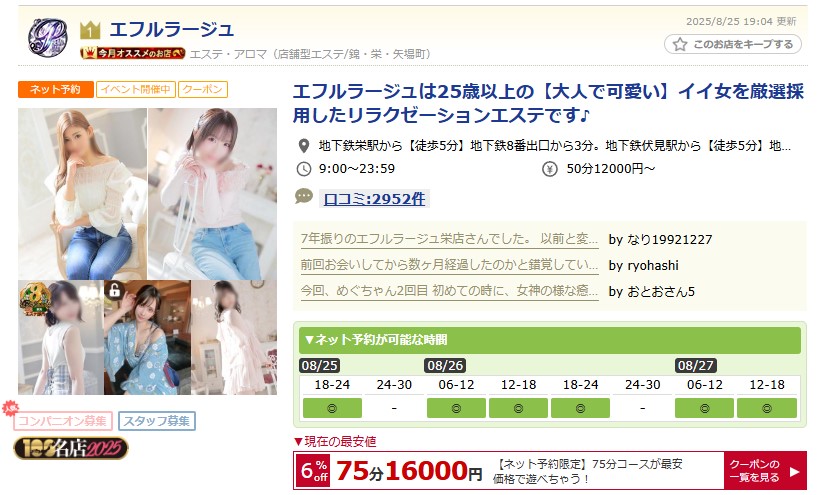Viewport: 838px width, 495px height.
Task: Click the 今月オススメのお店 badge
Action: (133, 53)
